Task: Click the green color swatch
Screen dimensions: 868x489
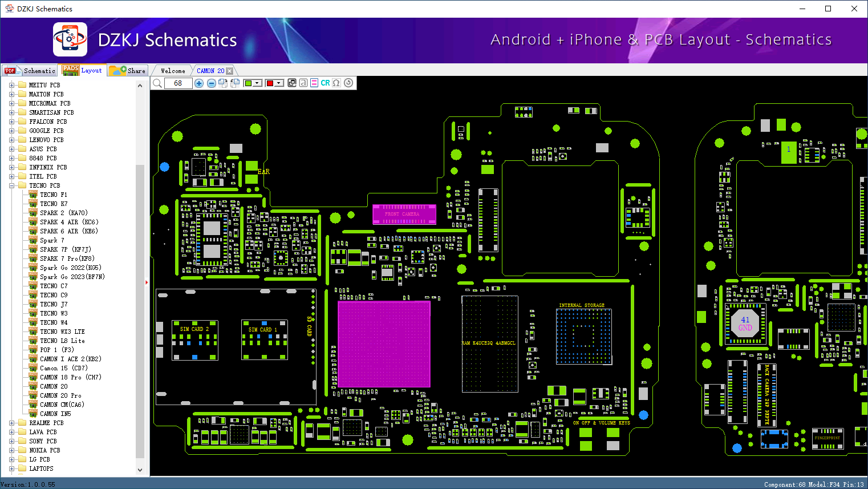Action: coord(248,83)
